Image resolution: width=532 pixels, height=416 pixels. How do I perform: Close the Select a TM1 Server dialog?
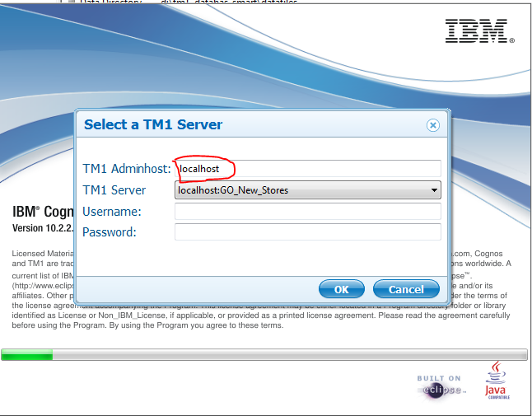(x=433, y=125)
